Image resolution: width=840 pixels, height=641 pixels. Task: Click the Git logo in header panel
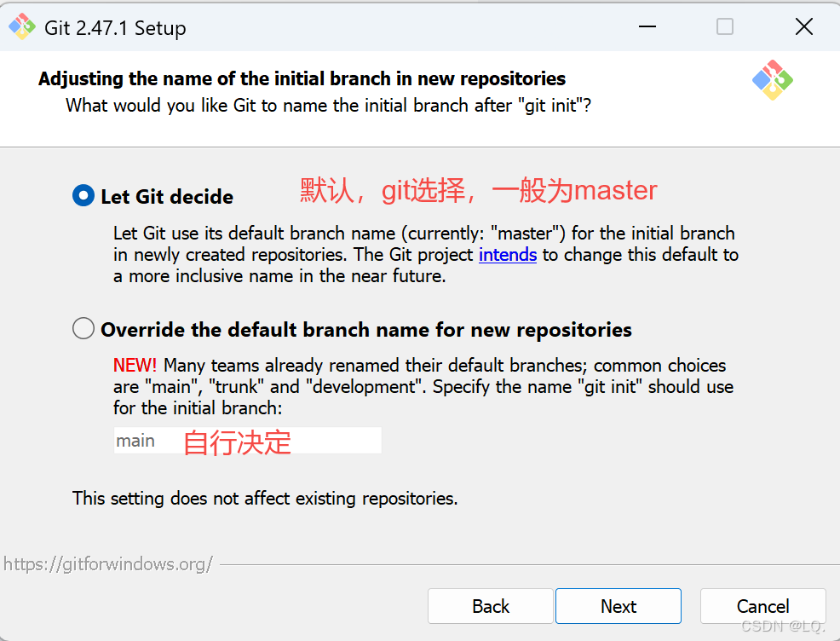click(773, 80)
